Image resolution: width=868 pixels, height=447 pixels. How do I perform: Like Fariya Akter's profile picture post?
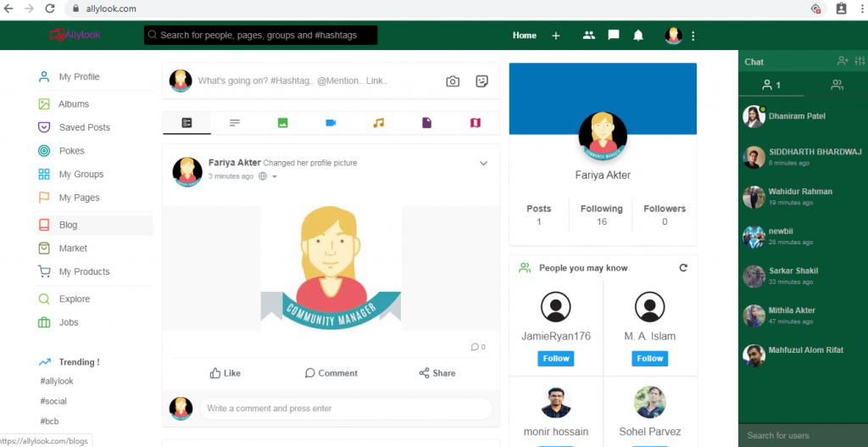(x=225, y=373)
